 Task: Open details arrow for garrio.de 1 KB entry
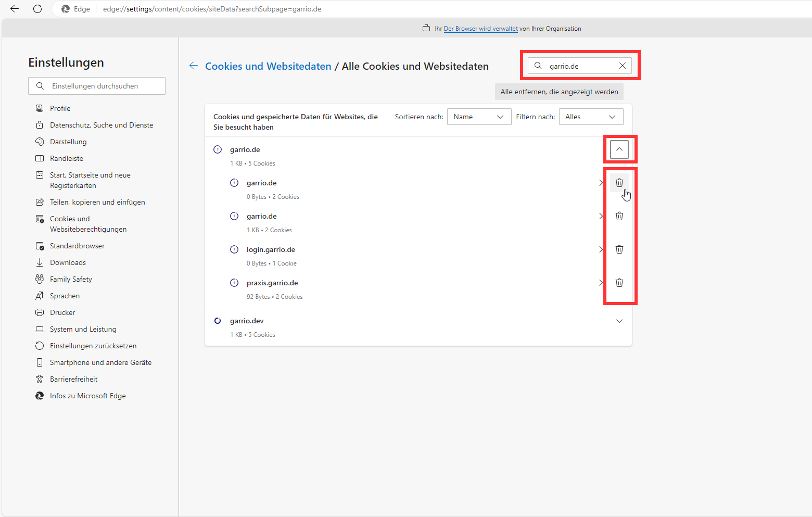(601, 216)
